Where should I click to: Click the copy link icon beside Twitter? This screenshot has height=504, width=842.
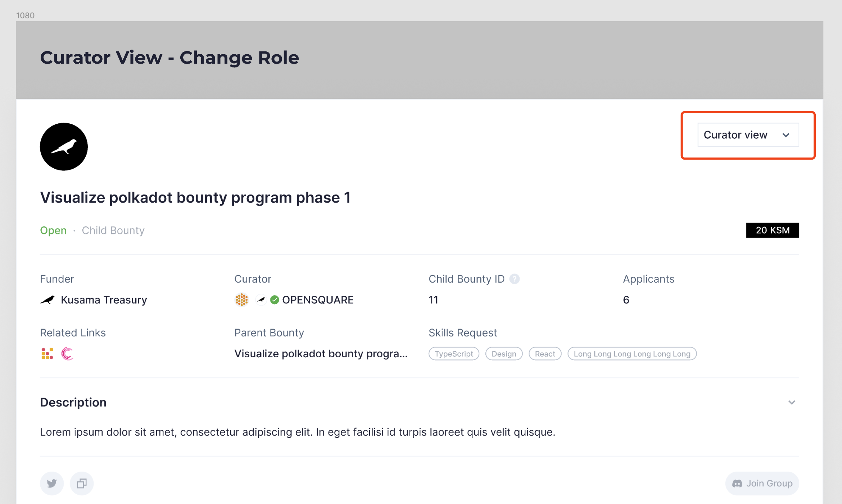point(81,483)
